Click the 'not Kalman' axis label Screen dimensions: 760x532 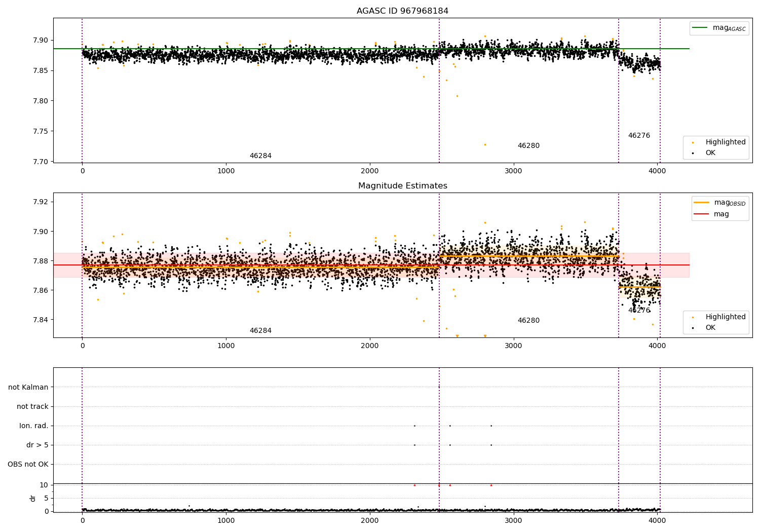pyautogui.click(x=28, y=388)
